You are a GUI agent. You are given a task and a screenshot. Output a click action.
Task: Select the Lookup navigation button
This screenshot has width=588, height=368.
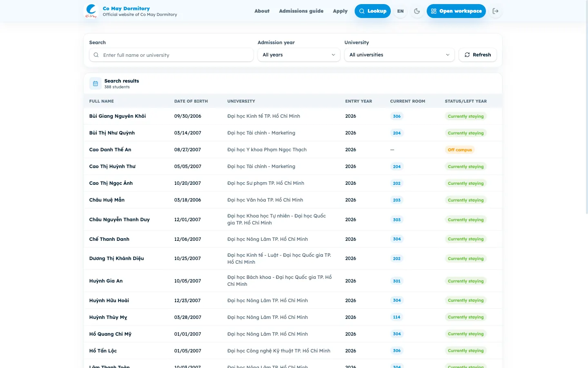[x=372, y=11]
